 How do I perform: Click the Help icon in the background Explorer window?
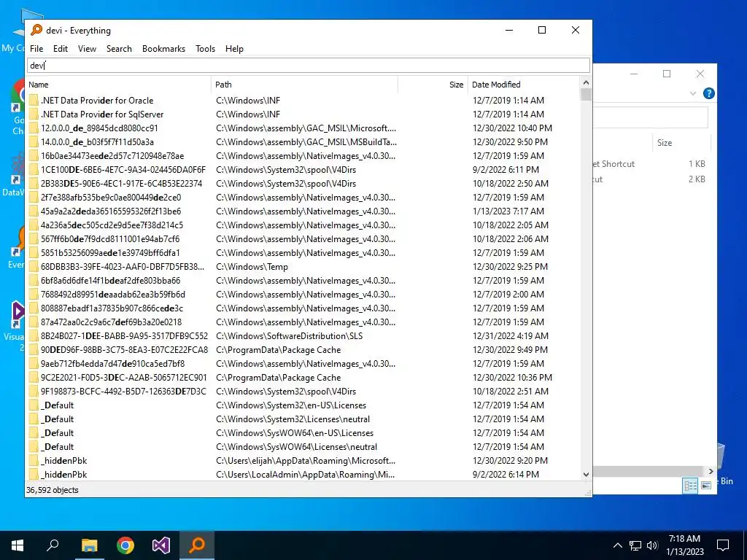[709, 93]
